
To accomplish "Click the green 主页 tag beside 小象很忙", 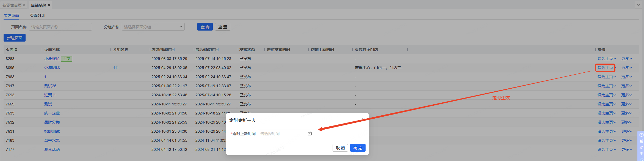I will (67, 59).
